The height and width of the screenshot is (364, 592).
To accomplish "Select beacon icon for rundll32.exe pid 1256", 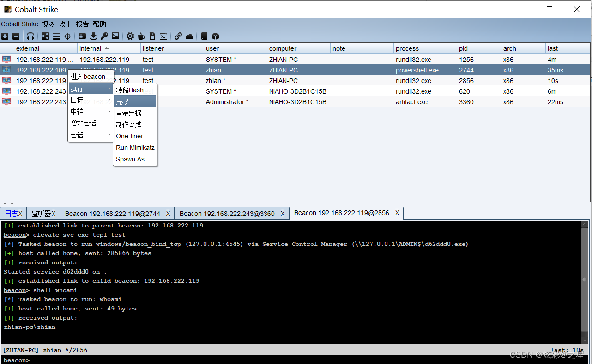I will pos(6,59).
